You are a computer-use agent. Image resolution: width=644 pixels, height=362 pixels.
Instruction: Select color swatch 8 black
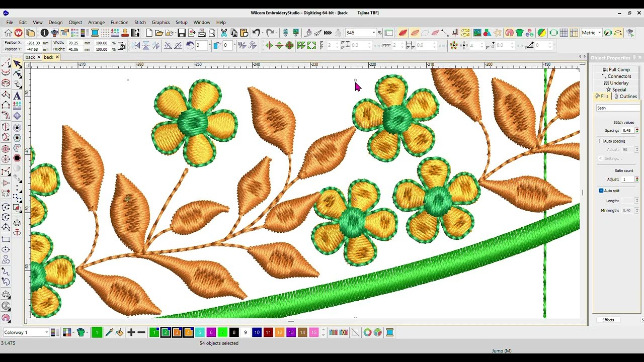click(x=234, y=332)
